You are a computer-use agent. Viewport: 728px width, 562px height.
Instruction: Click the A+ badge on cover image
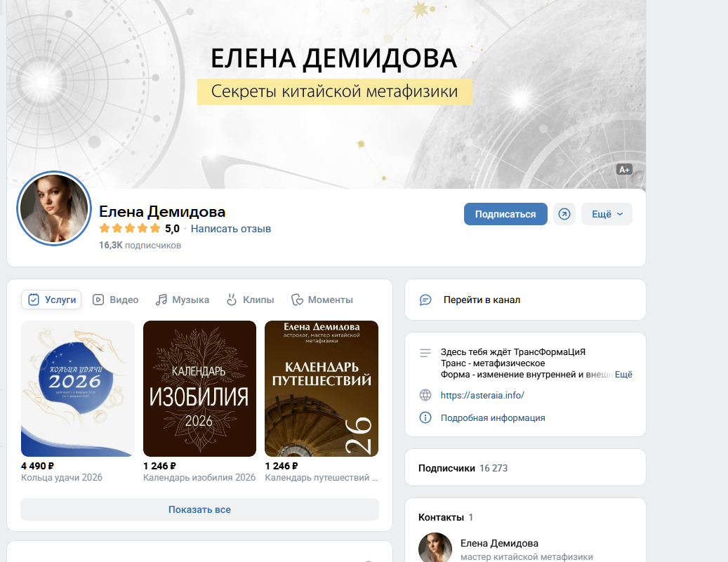[x=625, y=169]
